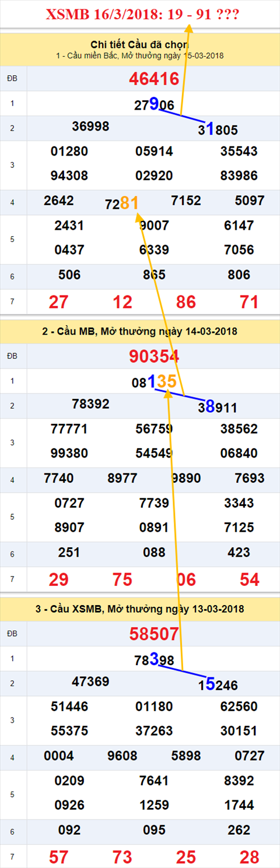The height and width of the screenshot is (868, 280).
Task: Select third prize number 37263
Action: [x=154, y=730]
